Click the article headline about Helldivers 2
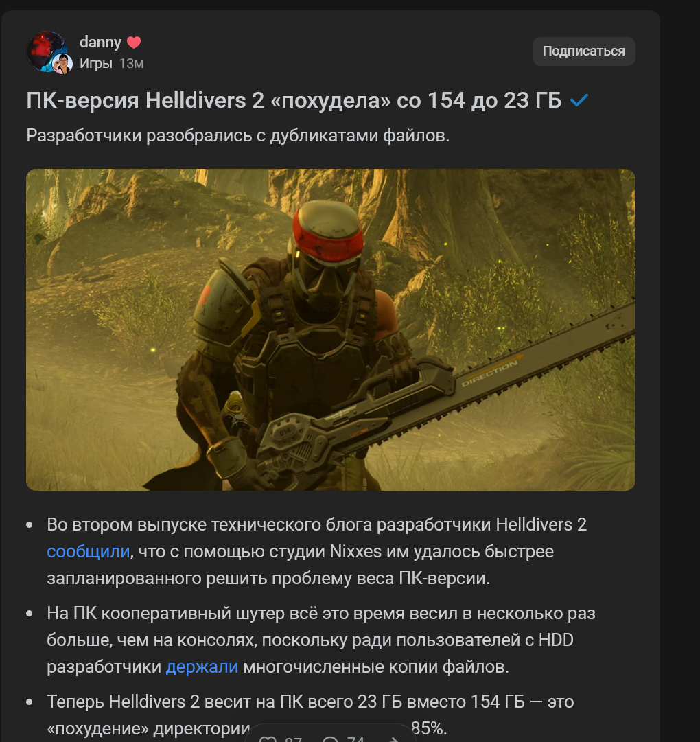Image resolution: width=700 pixels, height=742 pixels. point(294,100)
